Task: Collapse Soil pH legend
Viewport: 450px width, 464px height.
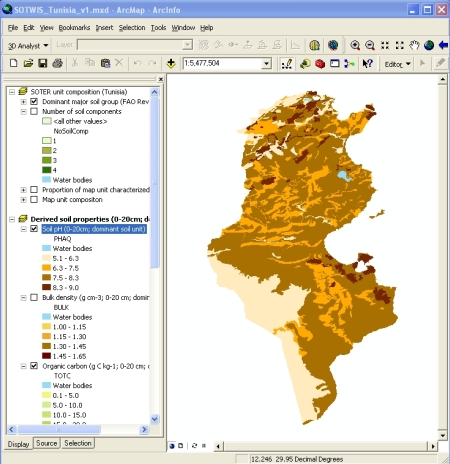Action: click(x=23, y=229)
